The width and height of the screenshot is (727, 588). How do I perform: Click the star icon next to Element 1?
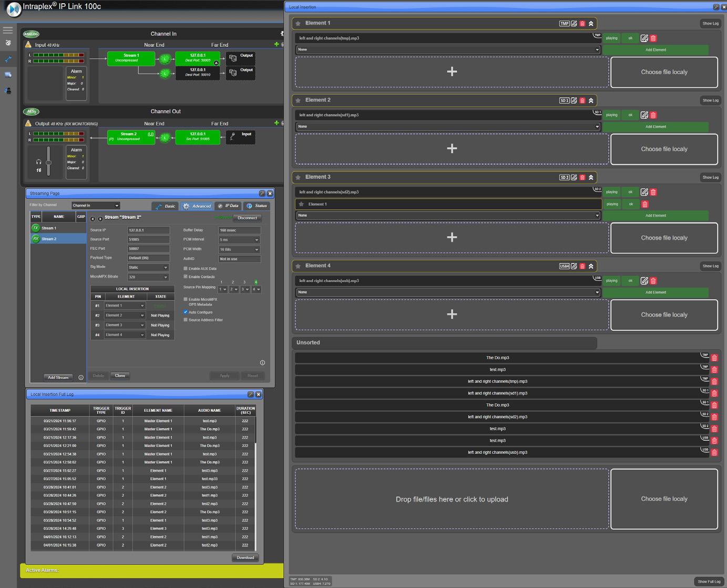pos(298,24)
